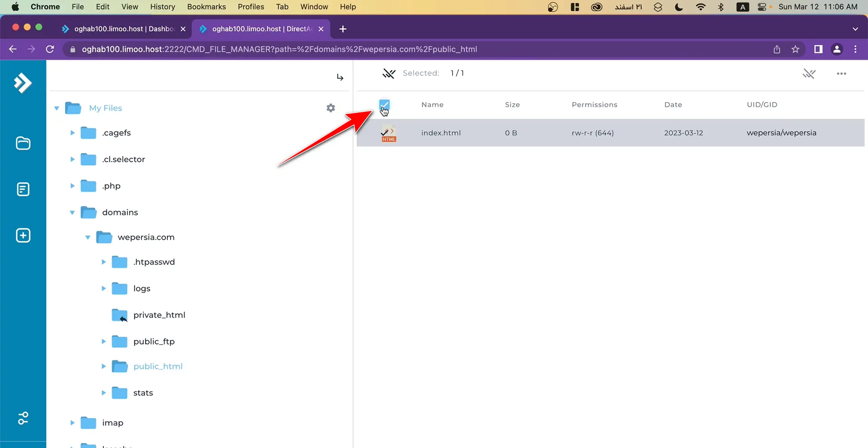Reload the page
Image resolution: width=868 pixels, height=448 pixels.
click(50, 49)
